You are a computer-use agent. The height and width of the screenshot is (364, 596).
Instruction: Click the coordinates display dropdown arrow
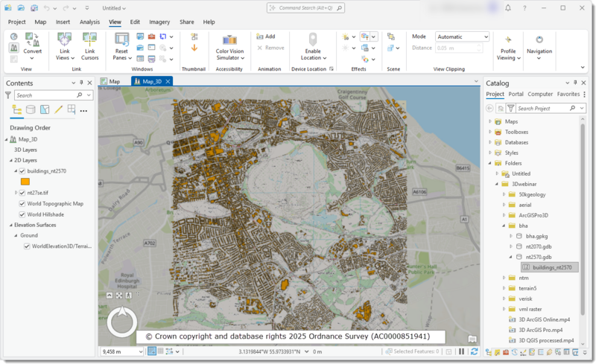(x=306, y=352)
